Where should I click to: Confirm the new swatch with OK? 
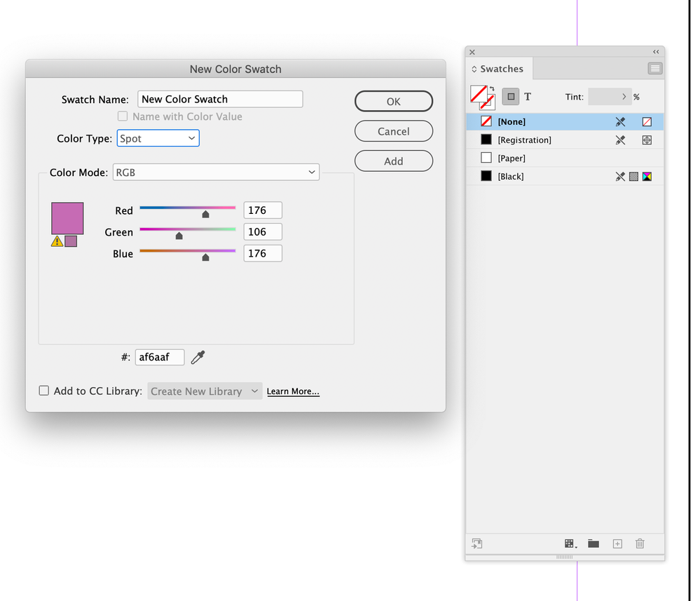(x=393, y=101)
